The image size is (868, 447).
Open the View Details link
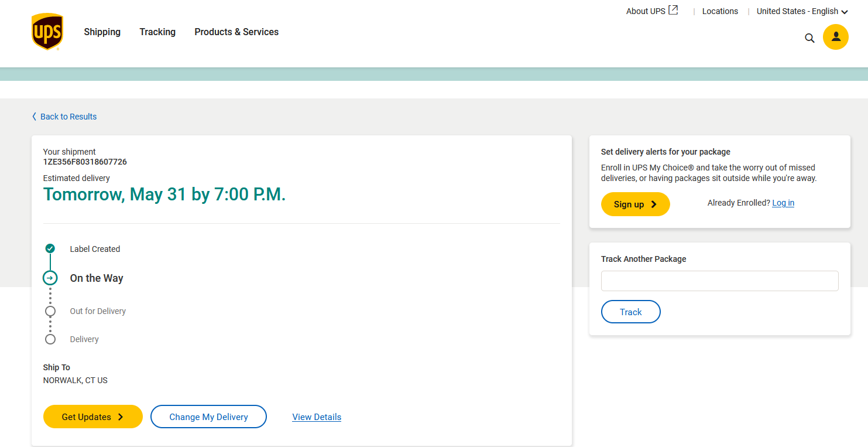tap(317, 417)
